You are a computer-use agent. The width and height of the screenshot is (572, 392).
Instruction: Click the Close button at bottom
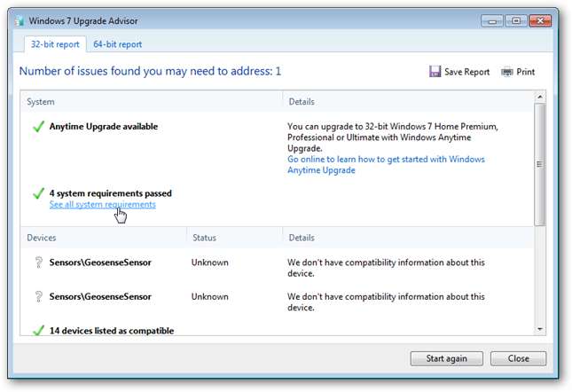519,358
